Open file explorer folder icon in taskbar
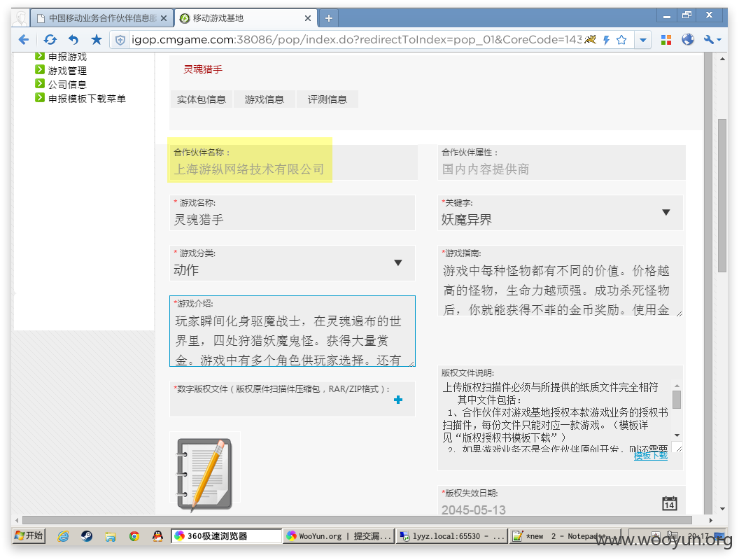 [x=111, y=536]
